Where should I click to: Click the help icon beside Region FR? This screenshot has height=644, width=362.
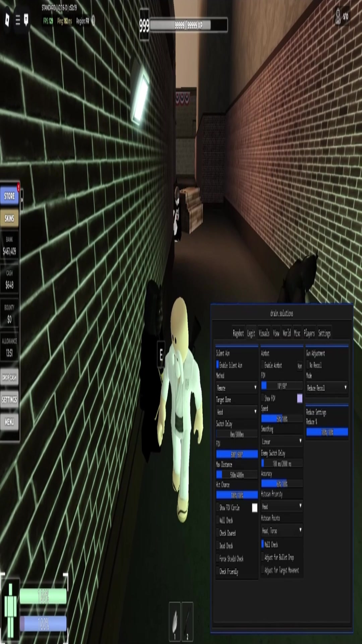pyautogui.click(x=94, y=21)
